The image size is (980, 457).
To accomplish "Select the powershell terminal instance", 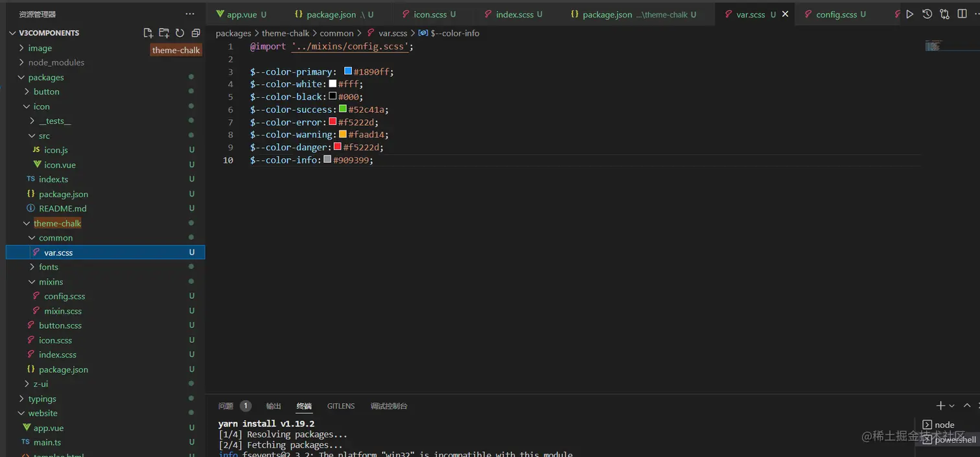I will click(949, 440).
